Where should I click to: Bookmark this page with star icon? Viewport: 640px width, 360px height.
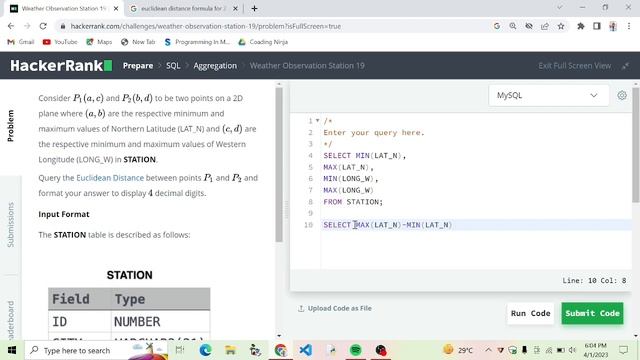561,26
